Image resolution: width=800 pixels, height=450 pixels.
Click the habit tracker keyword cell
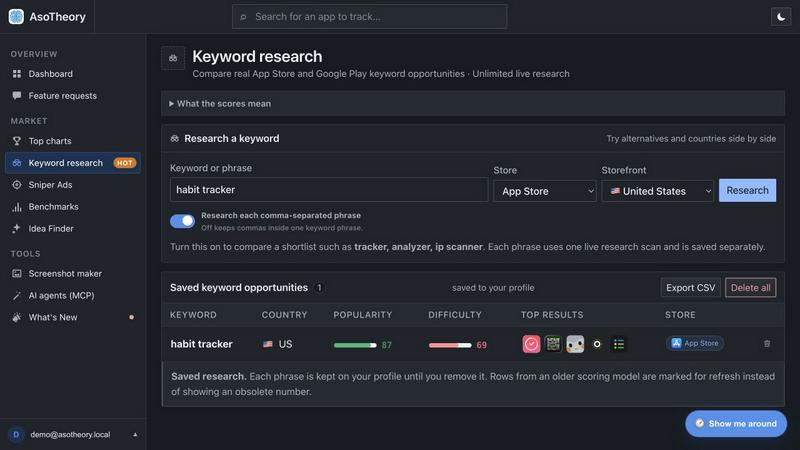(x=202, y=344)
